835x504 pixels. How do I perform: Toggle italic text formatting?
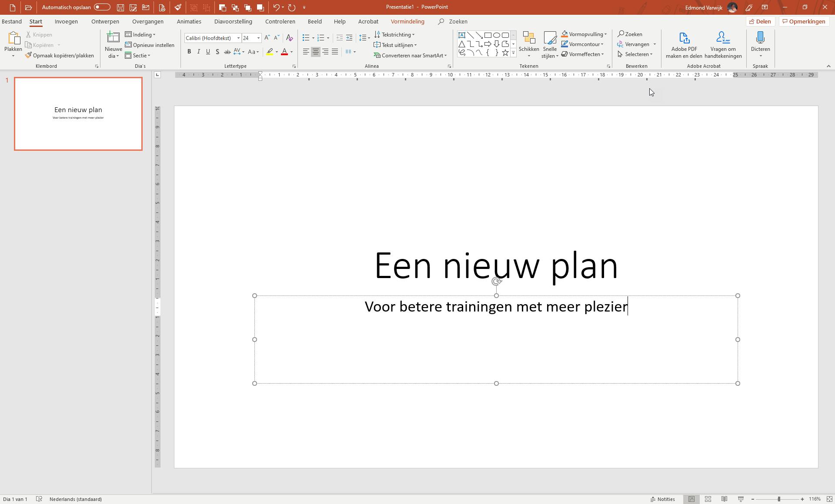pos(199,52)
